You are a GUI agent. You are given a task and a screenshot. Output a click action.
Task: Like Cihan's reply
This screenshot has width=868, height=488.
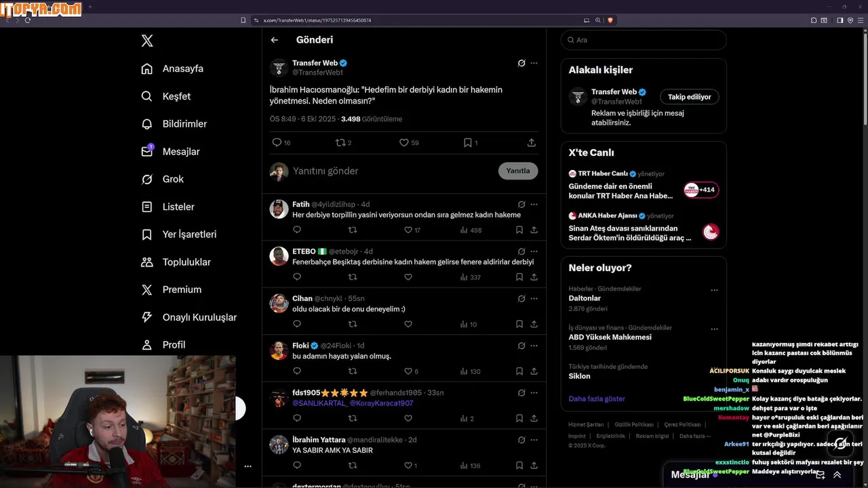point(408,324)
